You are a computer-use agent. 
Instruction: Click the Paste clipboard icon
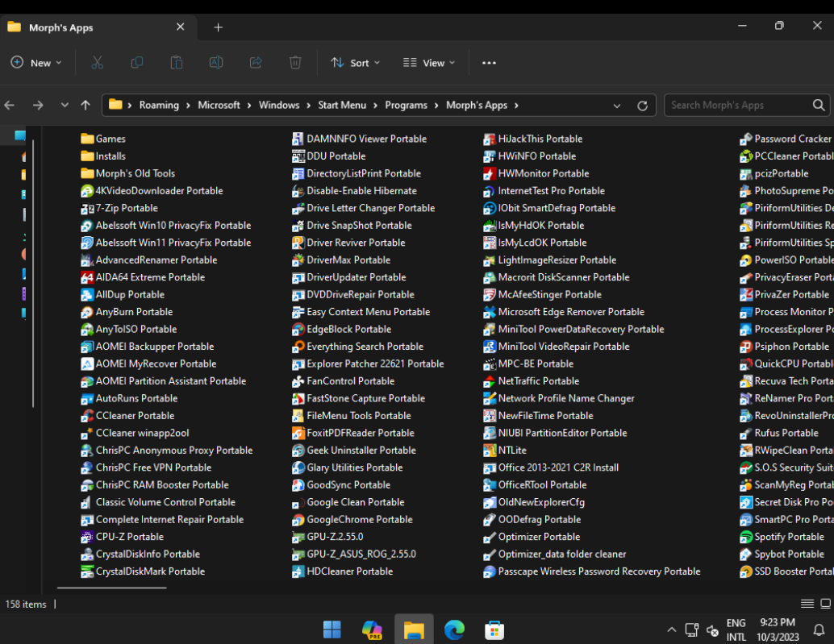[177, 63]
